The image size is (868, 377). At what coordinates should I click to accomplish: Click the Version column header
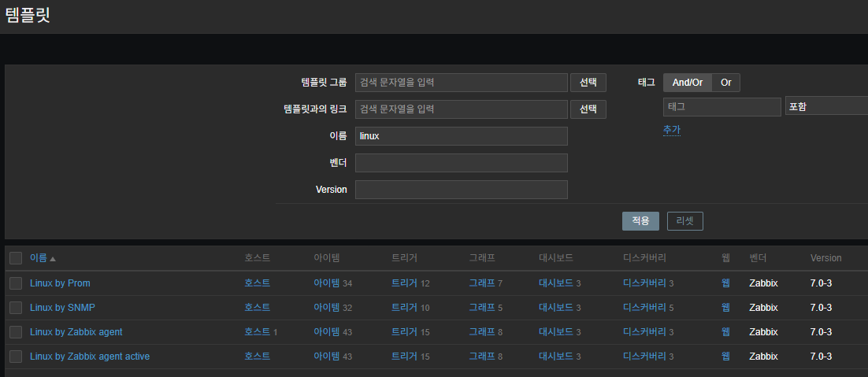[825, 258]
